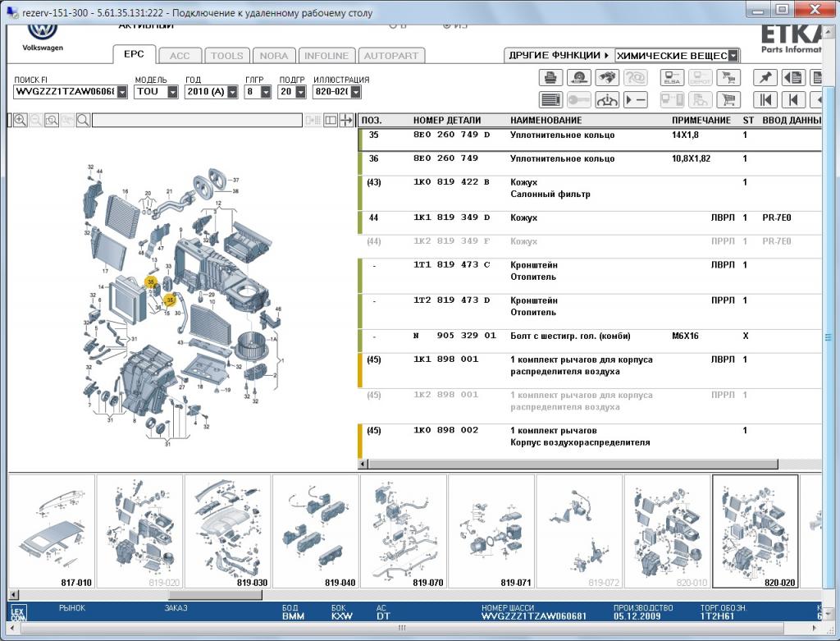Image resolution: width=840 pixels, height=641 pixels.
Task: Open the NORA tab
Action: (274, 56)
